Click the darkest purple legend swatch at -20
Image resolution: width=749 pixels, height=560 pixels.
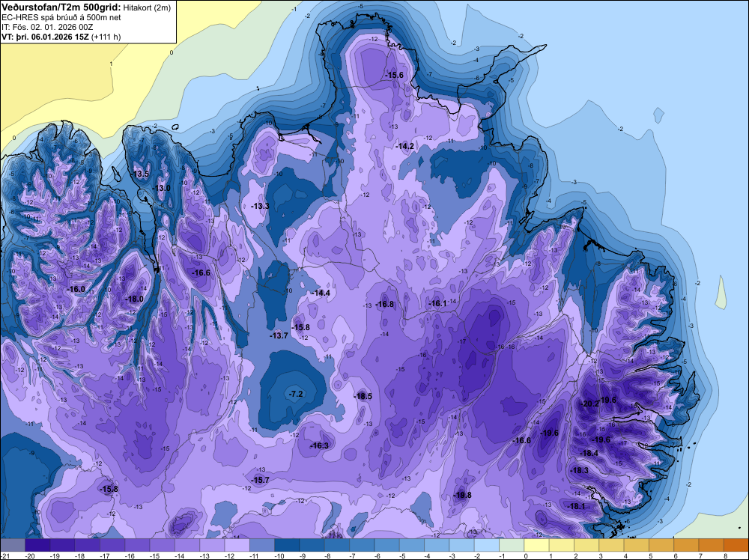37,545
